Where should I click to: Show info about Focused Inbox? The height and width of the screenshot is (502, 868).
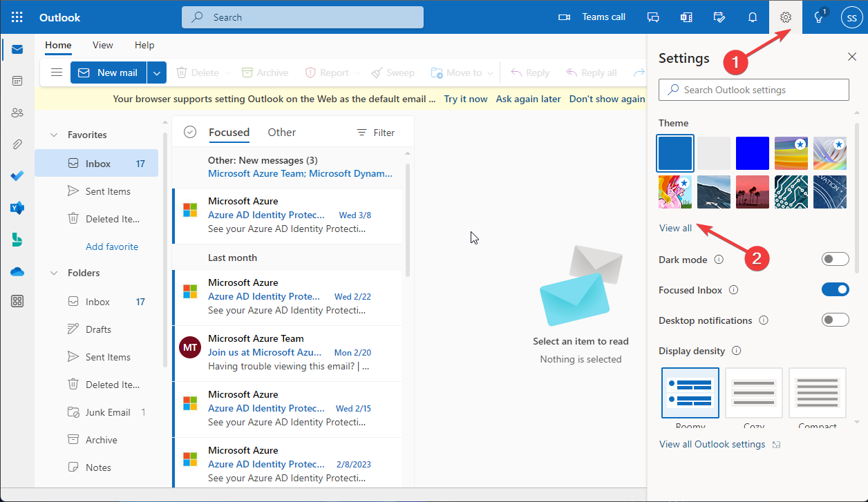[734, 290]
